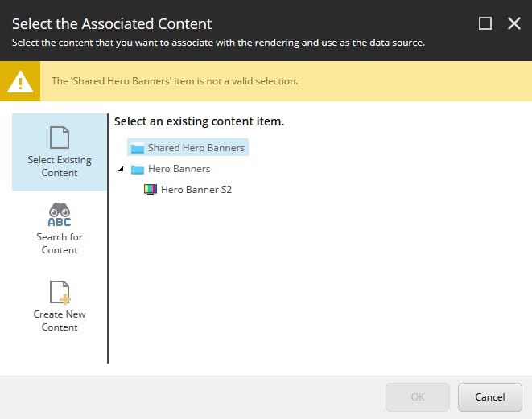Select the Hero Banners folder label
Viewport: 532px width, 419px height.
pos(179,169)
